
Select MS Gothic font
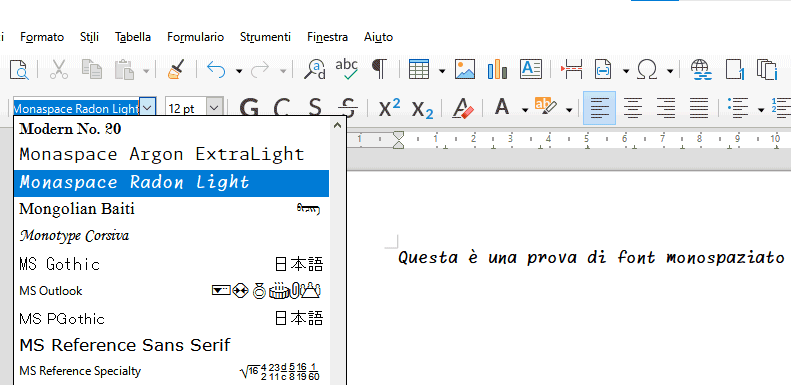pos(172,264)
